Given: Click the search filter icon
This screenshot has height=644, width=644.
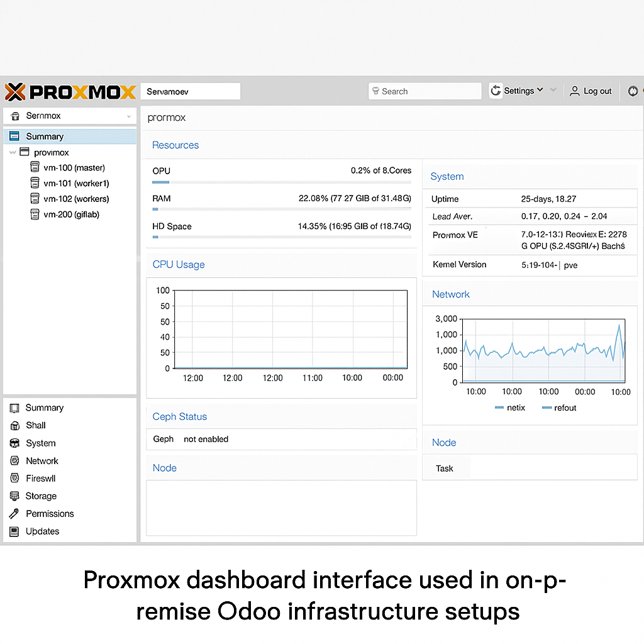Looking at the screenshot, I should (375, 91).
